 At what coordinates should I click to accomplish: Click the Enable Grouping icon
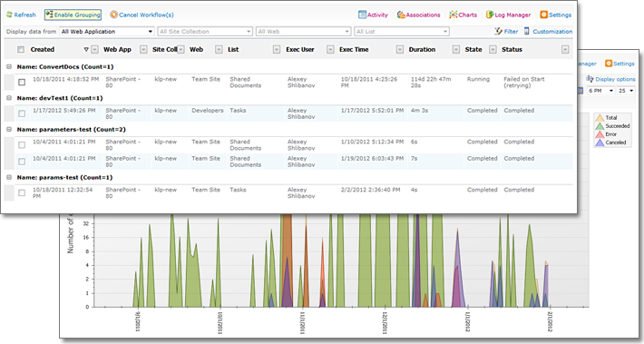(x=49, y=15)
